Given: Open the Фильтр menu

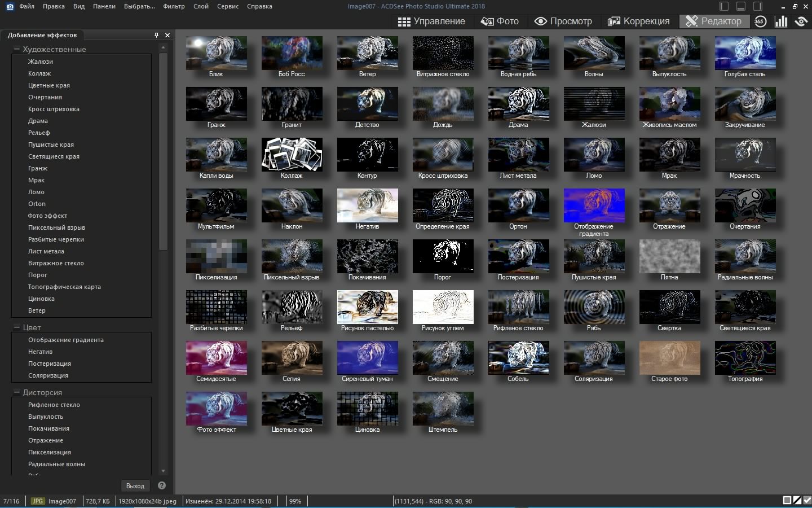Looking at the screenshot, I should [x=174, y=6].
